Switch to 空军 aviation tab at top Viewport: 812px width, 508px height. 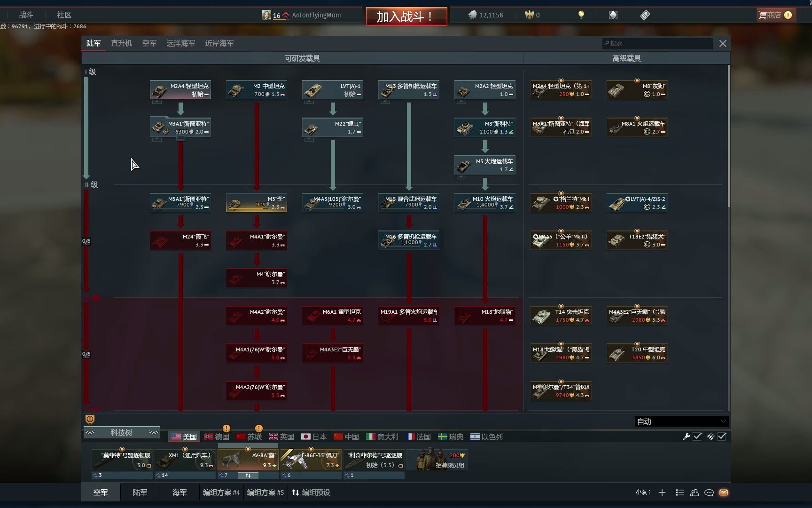[x=149, y=43]
